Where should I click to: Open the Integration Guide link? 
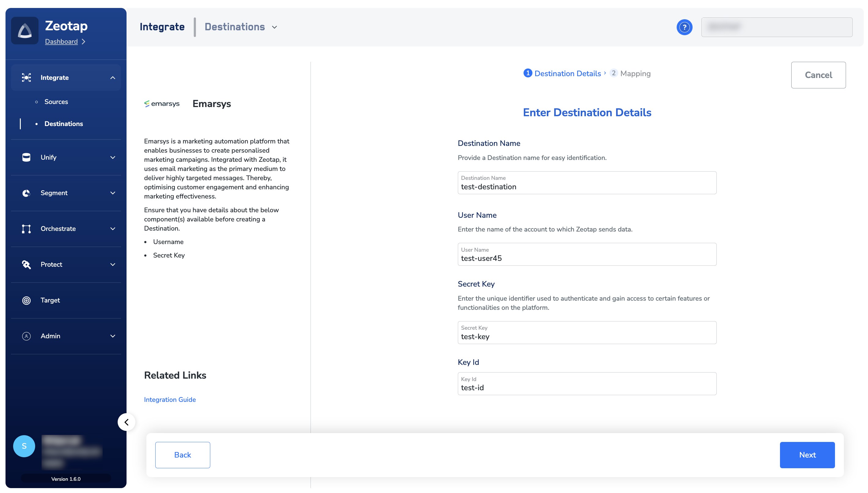170,399
